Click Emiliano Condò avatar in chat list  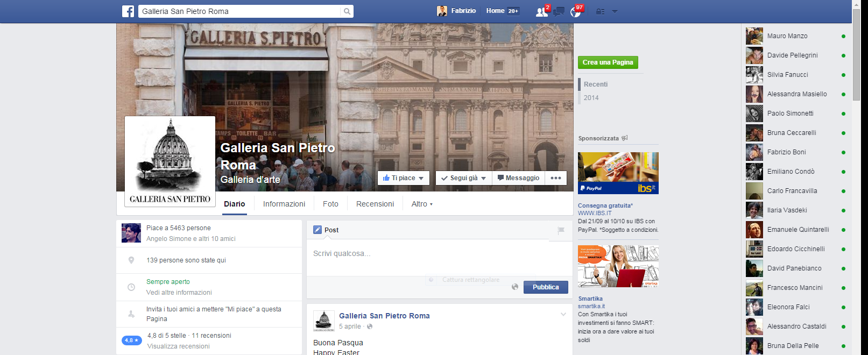point(754,172)
